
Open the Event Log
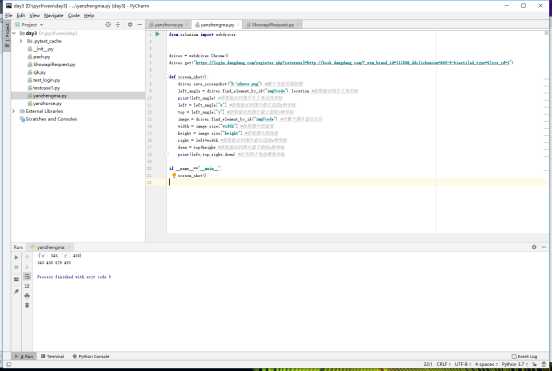524,356
